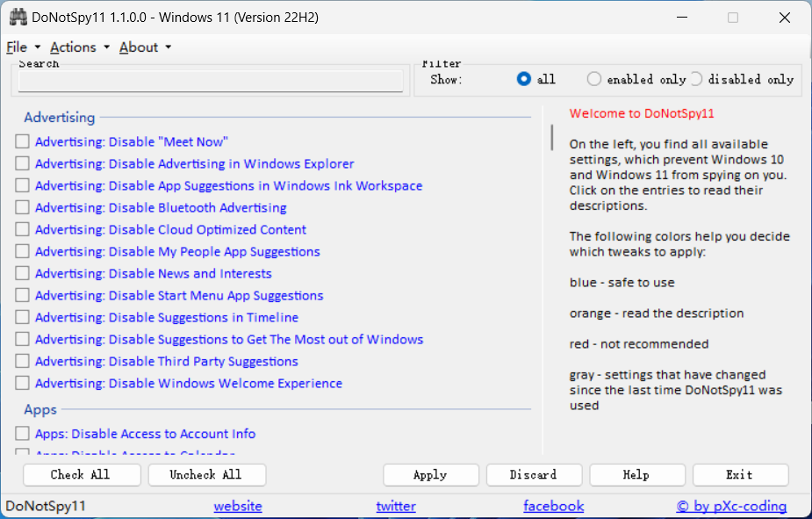Open the twitter link in footer

point(396,506)
